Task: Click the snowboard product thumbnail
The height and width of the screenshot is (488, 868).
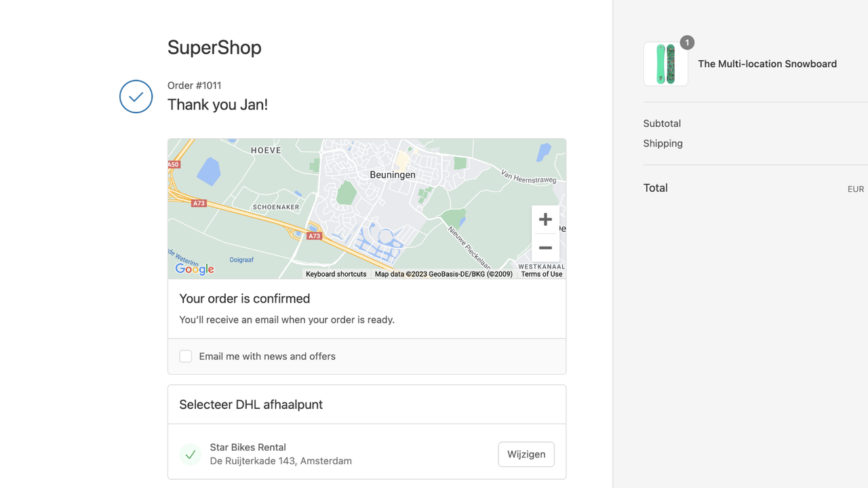Action: (x=666, y=64)
